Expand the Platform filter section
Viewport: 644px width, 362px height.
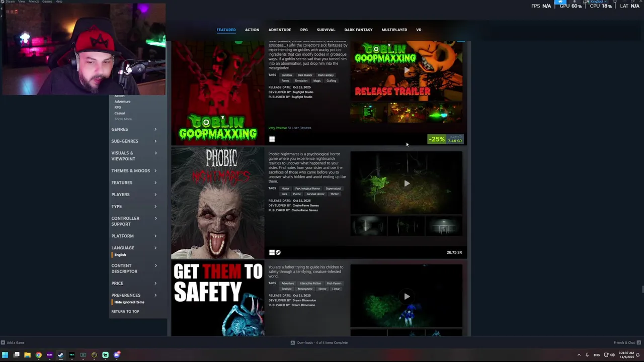pos(134,236)
